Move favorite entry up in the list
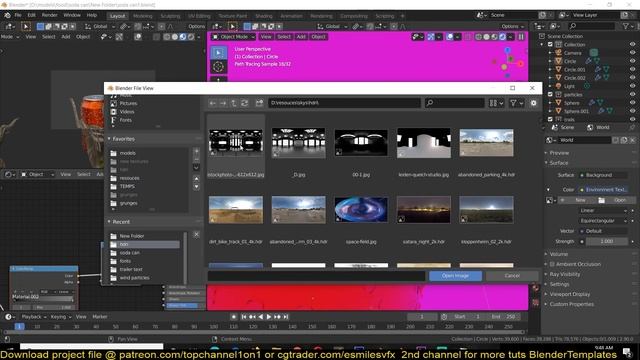640x360 pixels. tap(196, 178)
